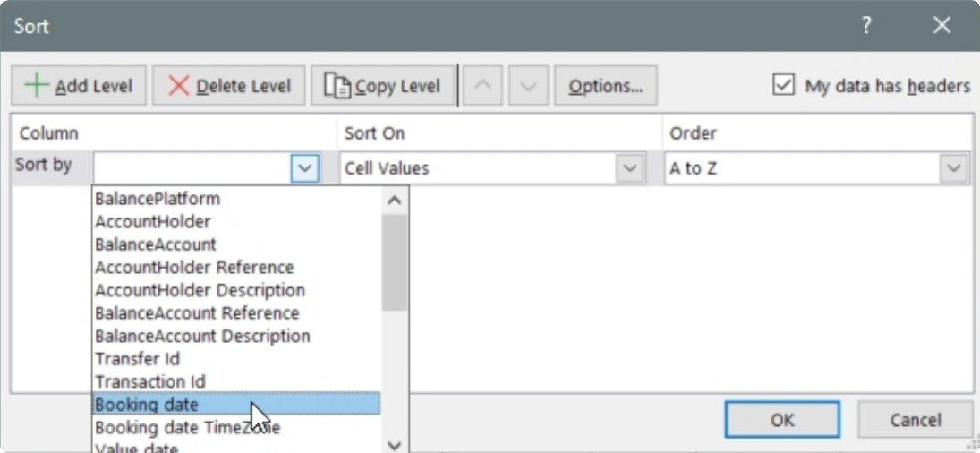
Task: Click the Cancel button
Action: click(915, 420)
